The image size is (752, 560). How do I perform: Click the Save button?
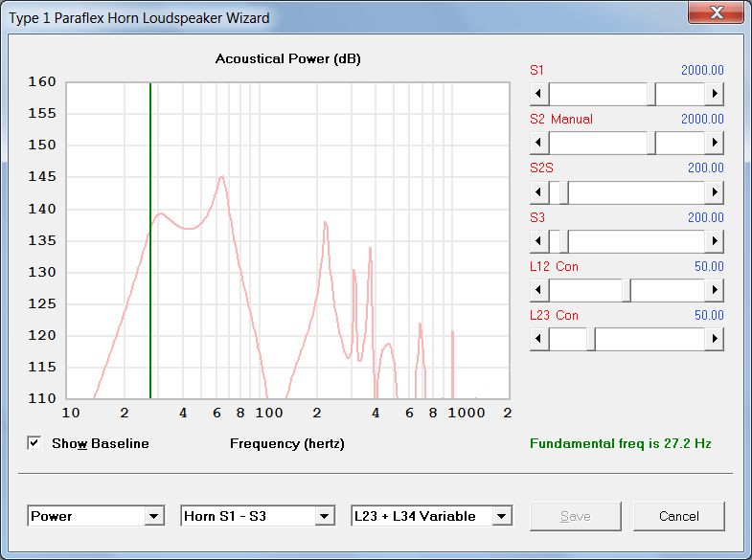point(576,516)
